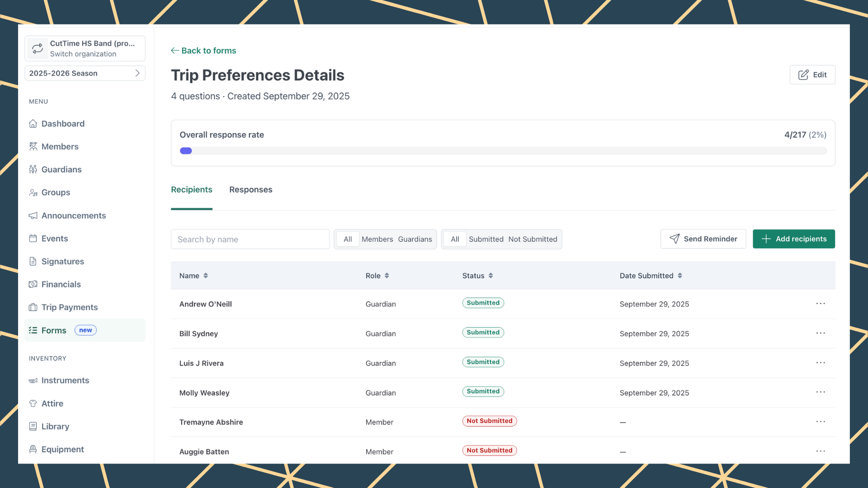Open row options for Andrew O'Neill

coord(820,304)
